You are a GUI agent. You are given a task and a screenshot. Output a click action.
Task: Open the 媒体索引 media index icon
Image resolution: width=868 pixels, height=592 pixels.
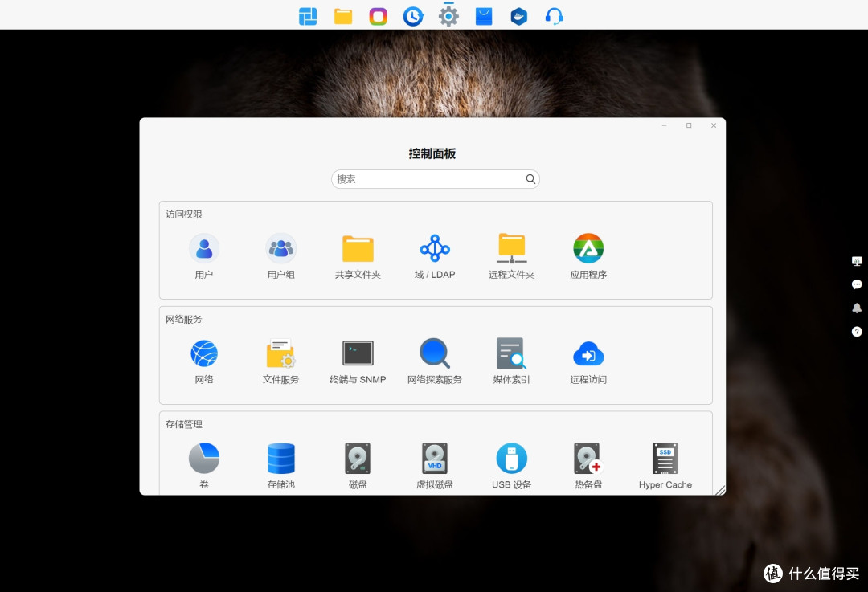point(511,353)
